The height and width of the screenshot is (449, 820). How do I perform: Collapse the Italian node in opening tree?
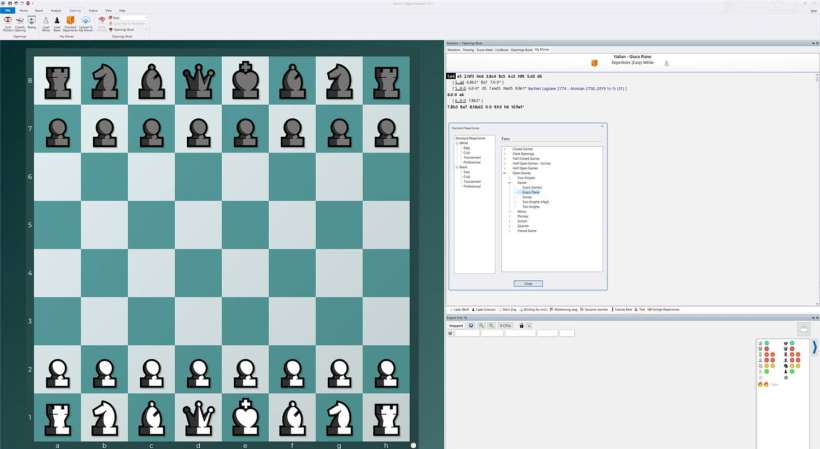point(511,182)
